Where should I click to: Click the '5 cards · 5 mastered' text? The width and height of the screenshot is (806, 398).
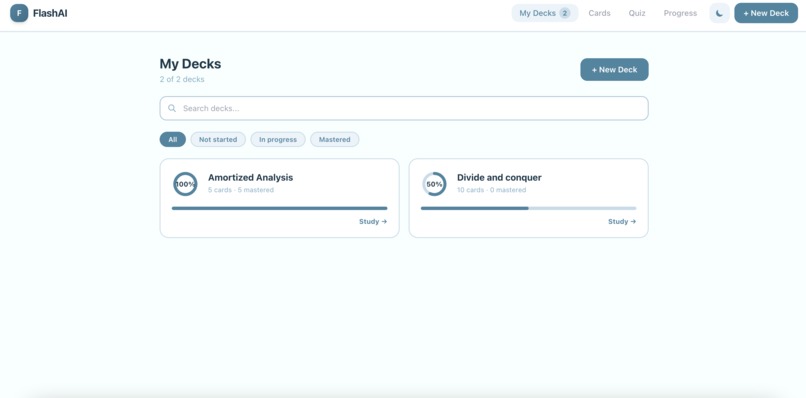coord(241,190)
